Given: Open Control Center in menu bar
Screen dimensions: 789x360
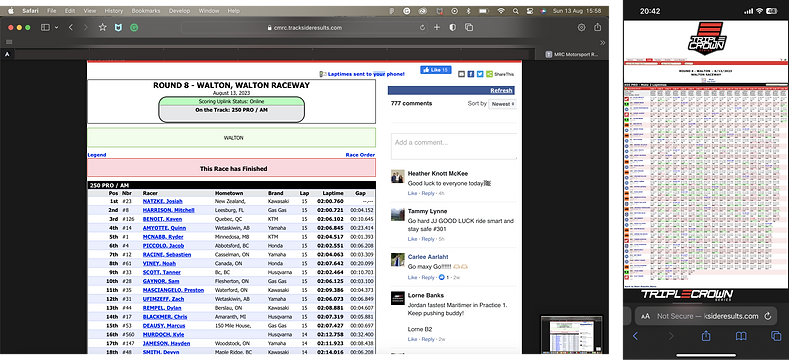Looking at the screenshot, I should pos(530,11).
